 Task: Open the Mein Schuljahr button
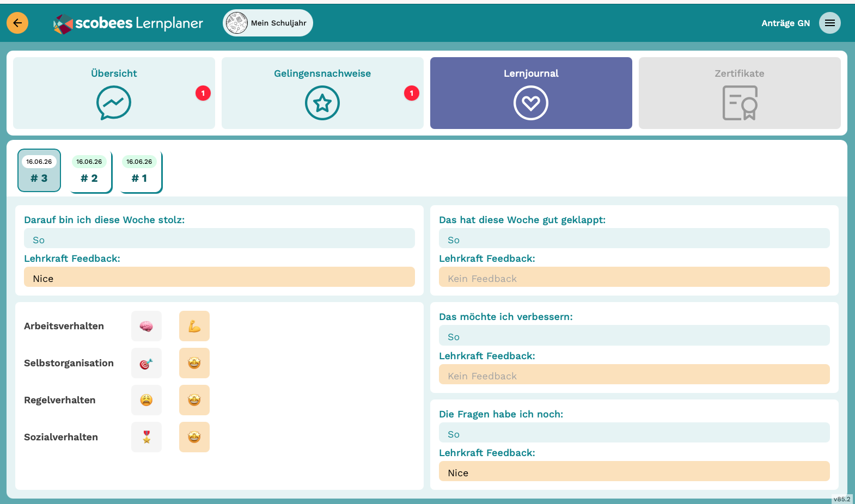(x=268, y=23)
